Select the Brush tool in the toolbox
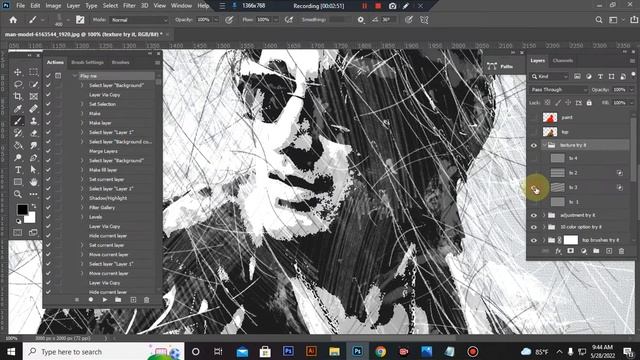 click(18, 121)
